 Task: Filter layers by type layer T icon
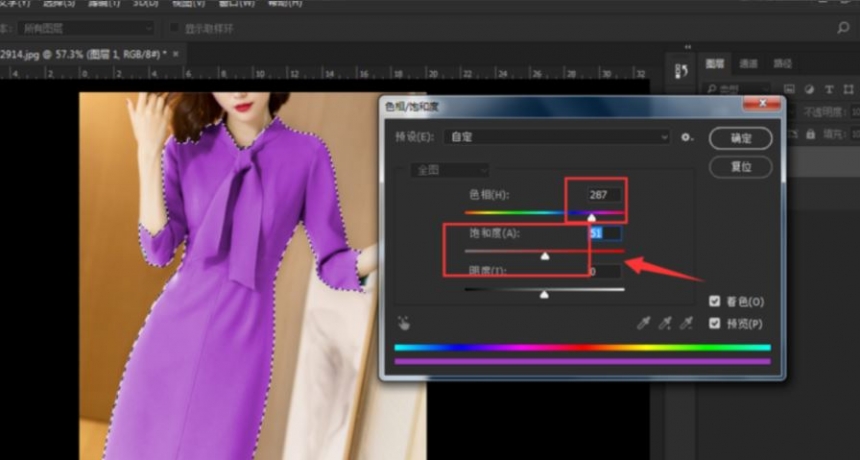pos(829,89)
